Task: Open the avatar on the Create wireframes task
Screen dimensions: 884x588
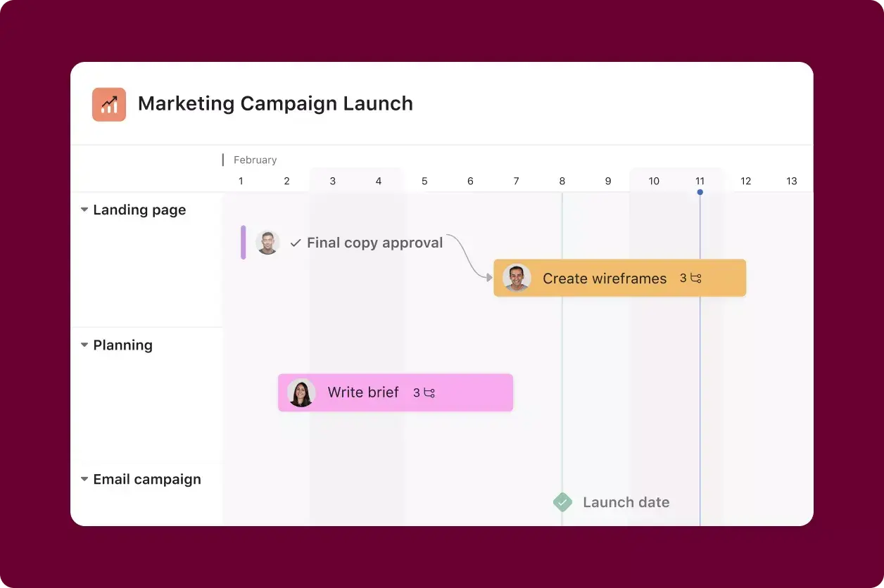Action: [x=517, y=278]
